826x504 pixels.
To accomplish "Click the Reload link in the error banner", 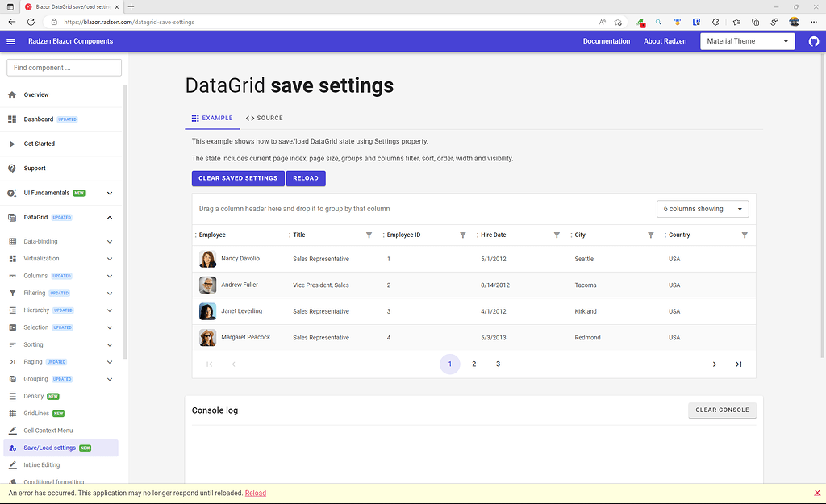I will pyautogui.click(x=255, y=493).
